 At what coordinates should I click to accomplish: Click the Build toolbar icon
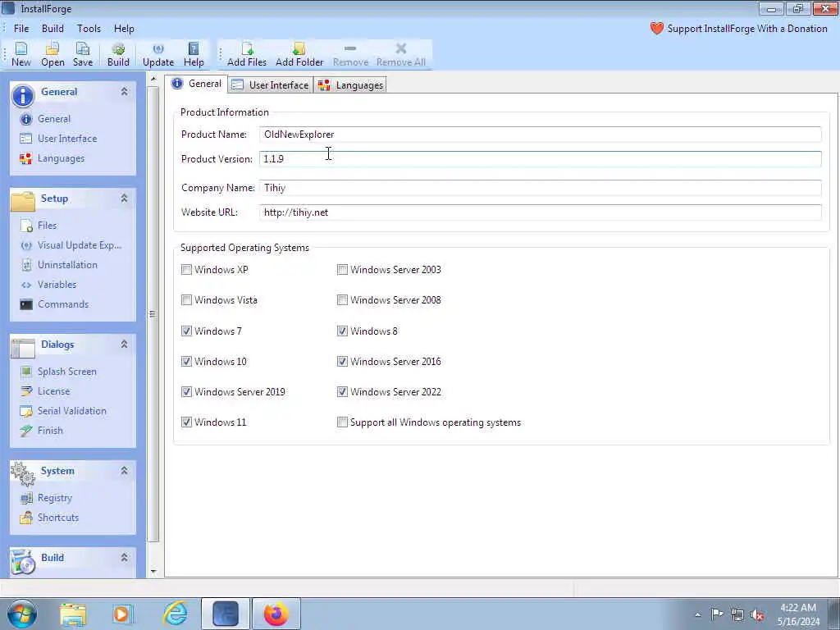(x=118, y=55)
